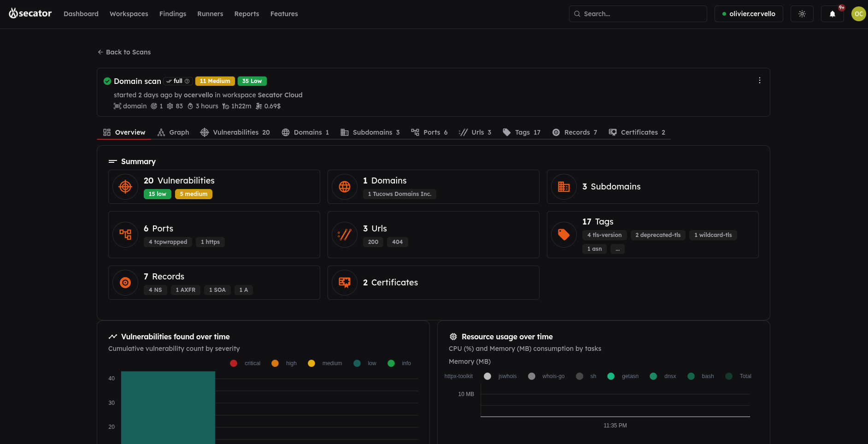Click the Records disc icon in summary
The image size is (868, 444).
[125, 283]
